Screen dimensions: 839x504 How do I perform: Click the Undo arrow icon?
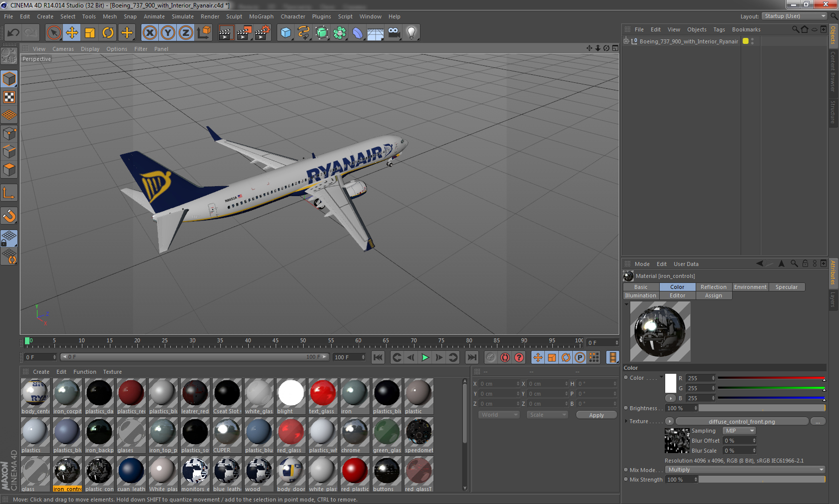point(13,33)
